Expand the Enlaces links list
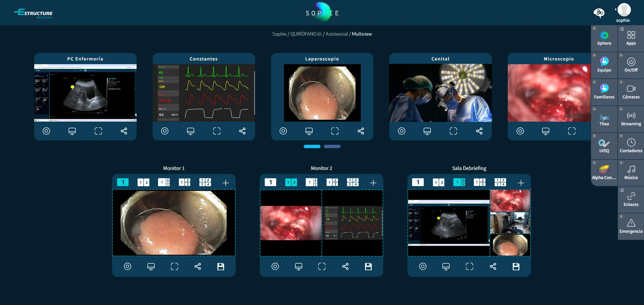 622,190
